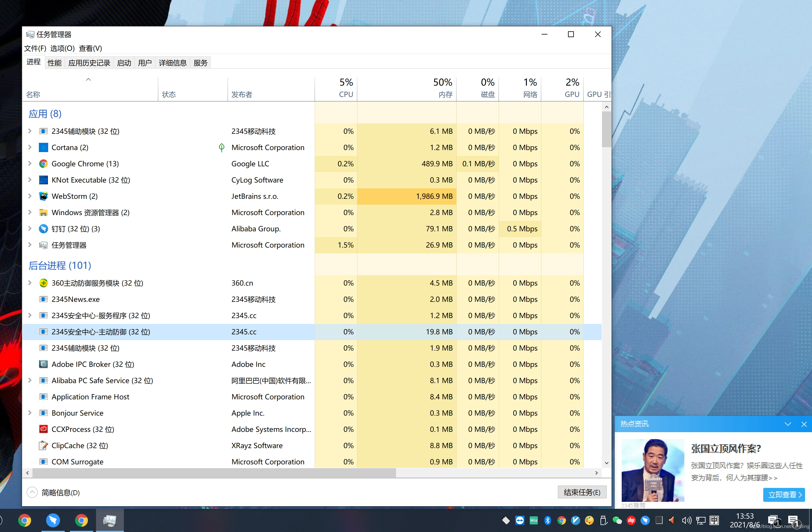Expand the Bonjour Service row
This screenshot has width=812, height=532.
30,413
